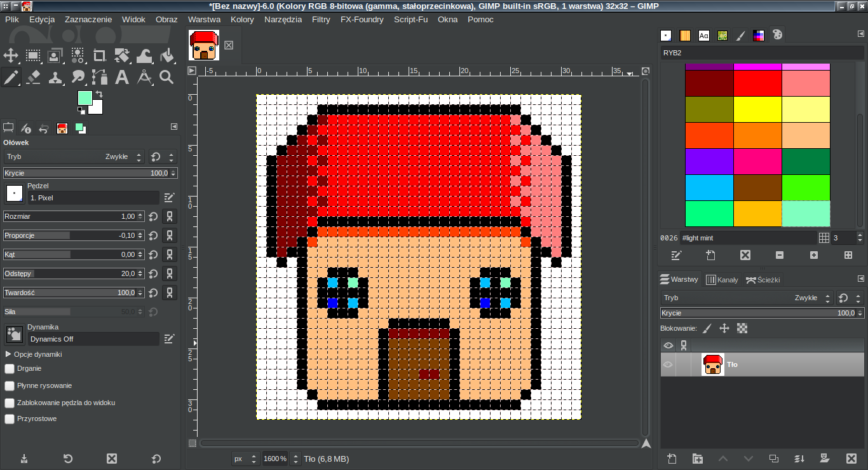This screenshot has width=868, height=470.
Task: Select the Move tool in toolbox
Action: click(11, 55)
